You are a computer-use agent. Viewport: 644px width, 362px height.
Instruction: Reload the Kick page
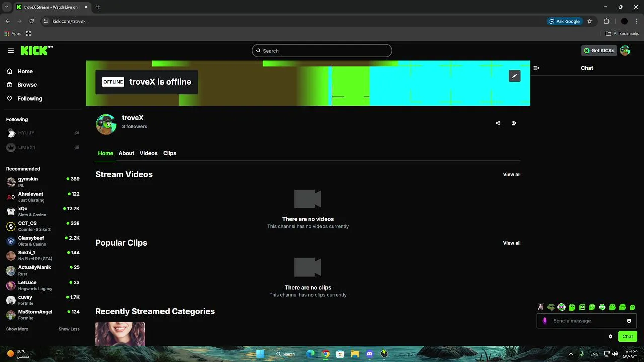pyautogui.click(x=31, y=21)
